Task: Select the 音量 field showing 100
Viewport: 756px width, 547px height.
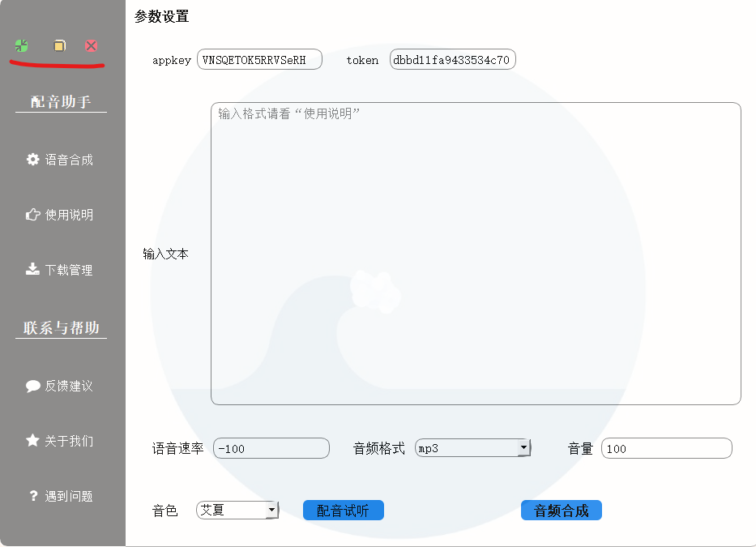Action: click(x=666, y=447)
